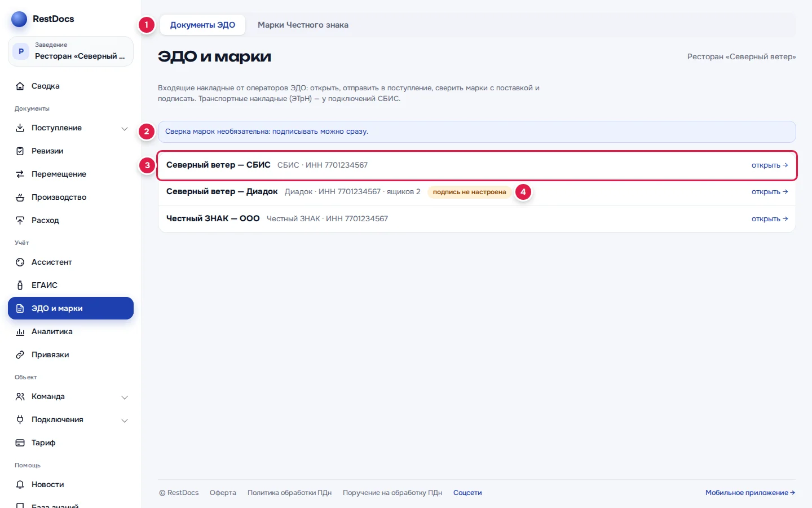Follow the Соцсети footer link

tap(467, 493)
